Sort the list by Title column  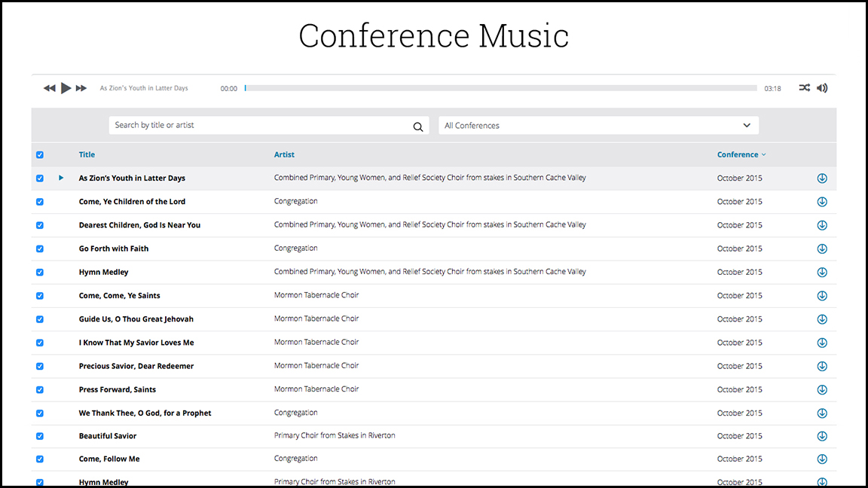click(87, 155)
